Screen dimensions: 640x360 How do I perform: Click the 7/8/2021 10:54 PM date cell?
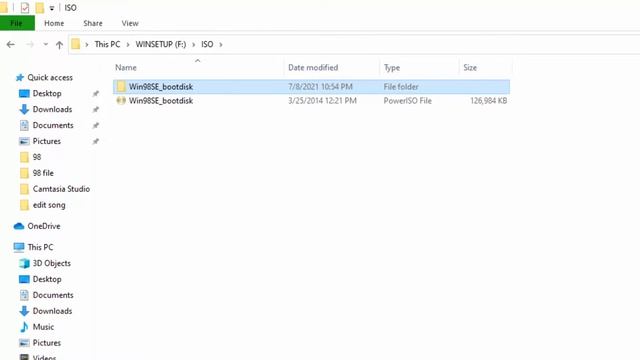320,87
